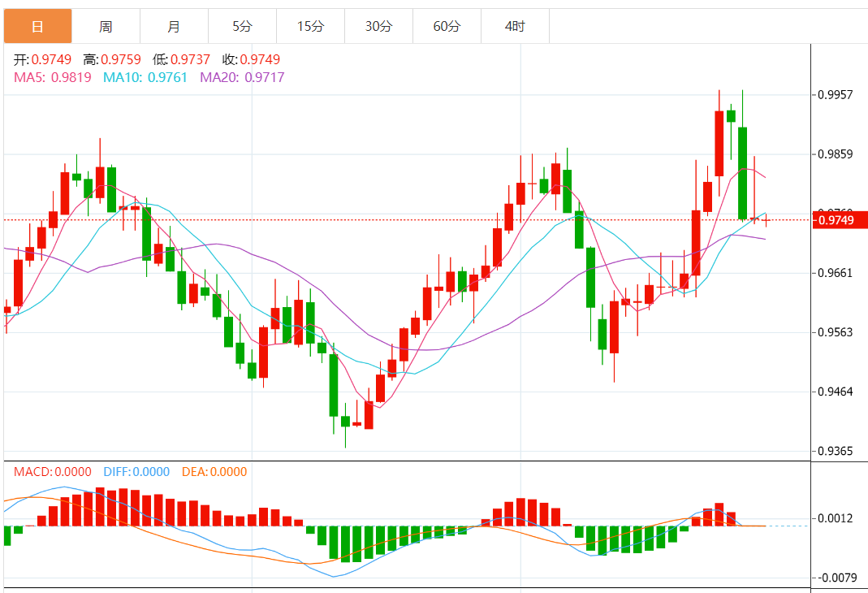Viewport: 868px width, 593px height.
Task: Click the 0.9957 price axis label
Action: [836, 95]
